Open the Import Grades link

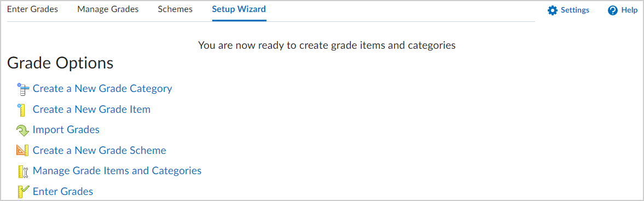pos(66,130)
